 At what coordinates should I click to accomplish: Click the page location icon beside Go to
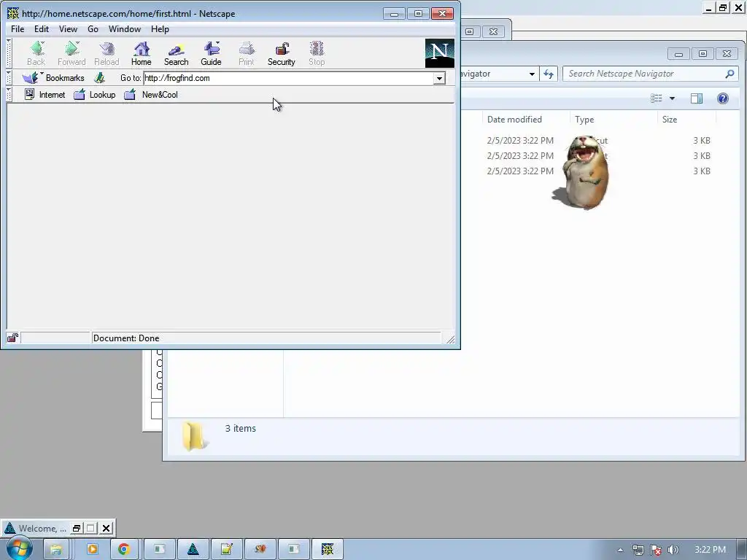click(x=99, y=77)
